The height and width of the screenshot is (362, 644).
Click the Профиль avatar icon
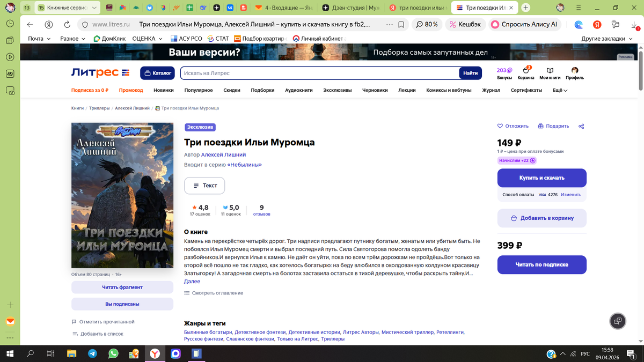574,70
